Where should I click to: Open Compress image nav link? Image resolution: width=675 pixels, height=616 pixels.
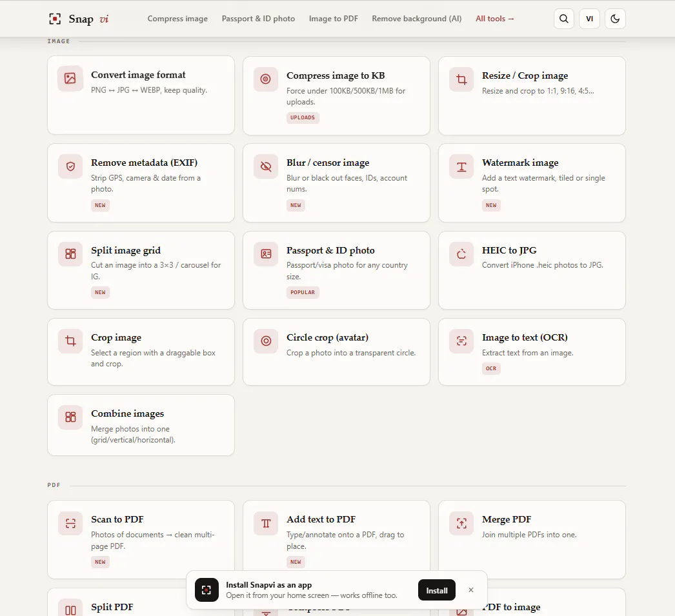point(177,19)
